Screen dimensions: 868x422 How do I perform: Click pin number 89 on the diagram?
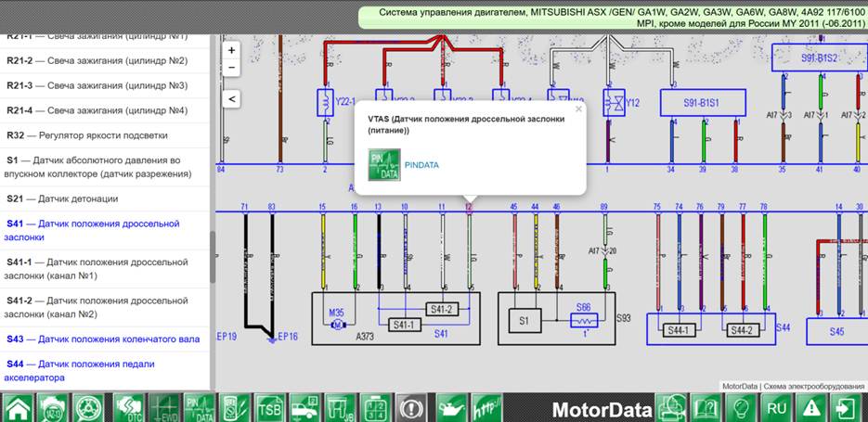point(604,207)
